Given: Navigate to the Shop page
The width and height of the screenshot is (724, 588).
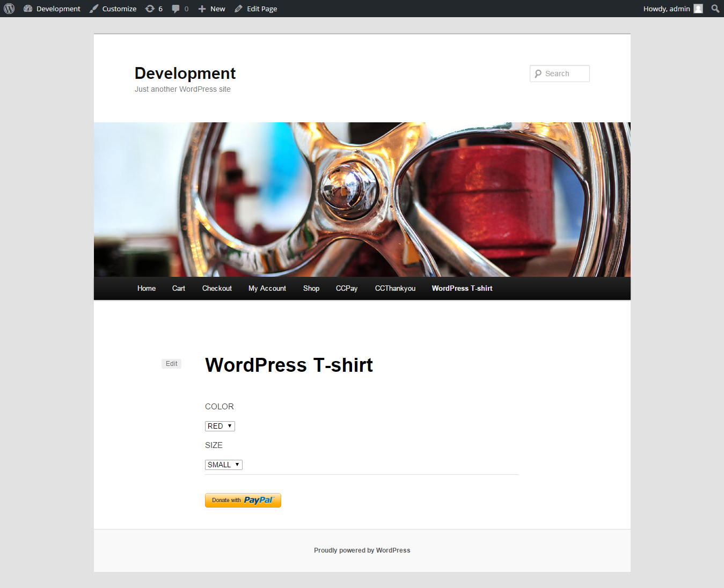Looking at the screenshot, I should point(311,288).
